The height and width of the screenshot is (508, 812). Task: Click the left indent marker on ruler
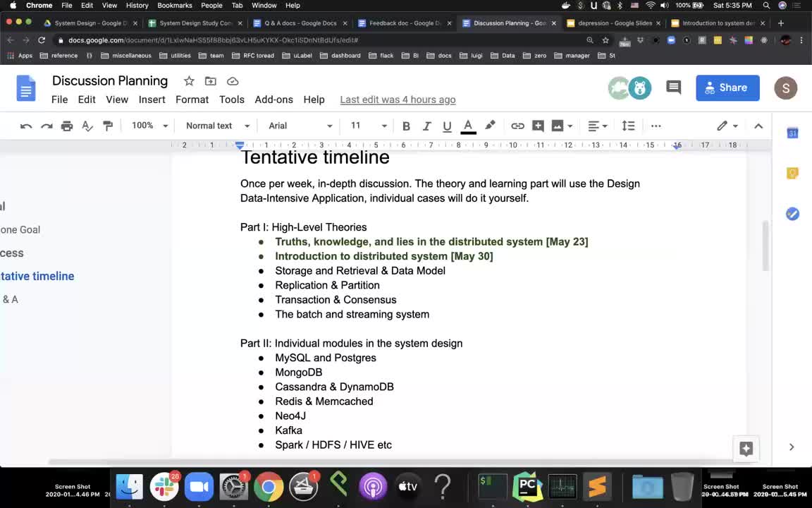click(239, 145)
